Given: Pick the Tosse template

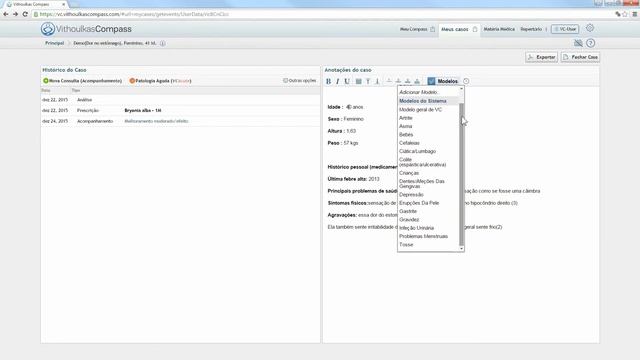Looking at the screenshot, I should coord(406,244).
